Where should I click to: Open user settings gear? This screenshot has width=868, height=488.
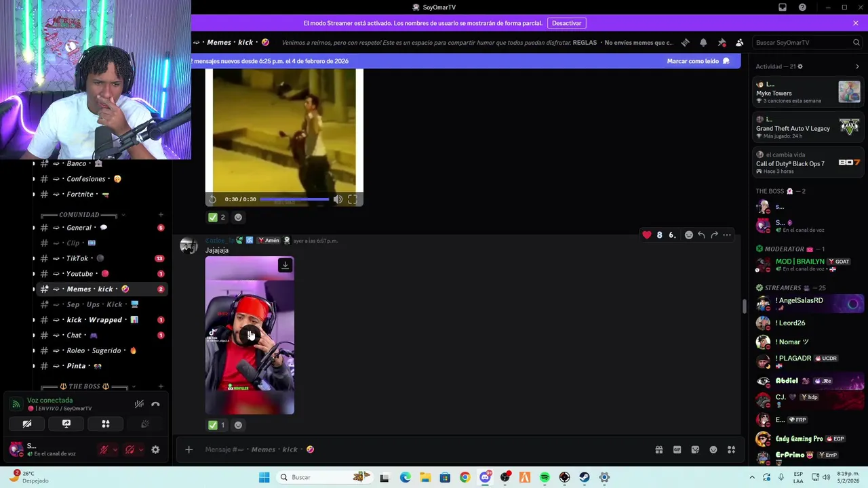pyautogui.click(x=155, y=449)
